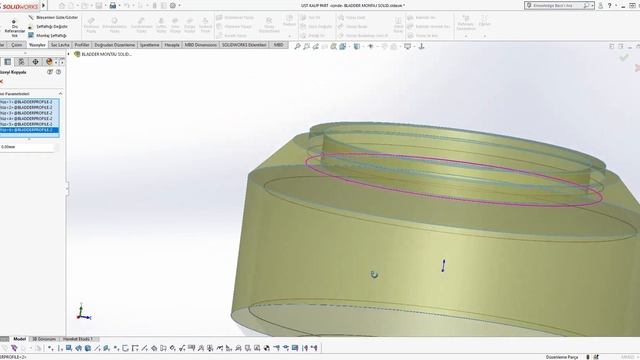Click the help question icon in PropertyManager

pyautogui.click(x=58, y=72)
